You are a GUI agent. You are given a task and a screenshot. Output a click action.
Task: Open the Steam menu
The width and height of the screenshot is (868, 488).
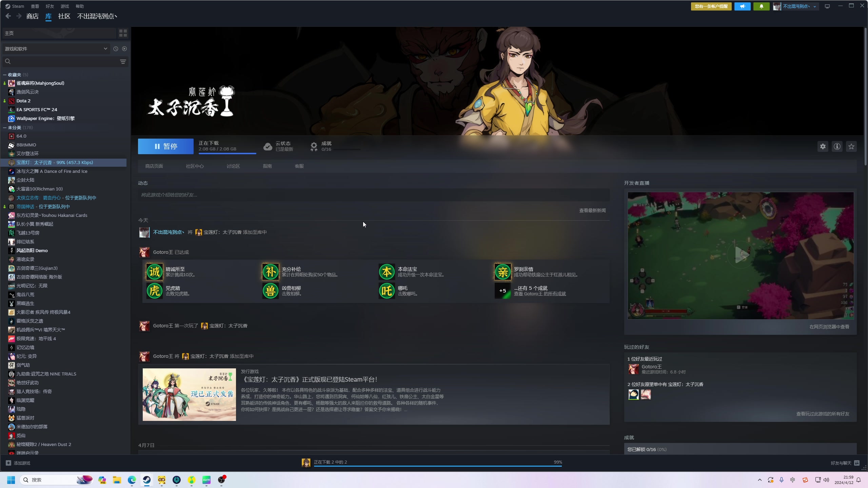15,6
